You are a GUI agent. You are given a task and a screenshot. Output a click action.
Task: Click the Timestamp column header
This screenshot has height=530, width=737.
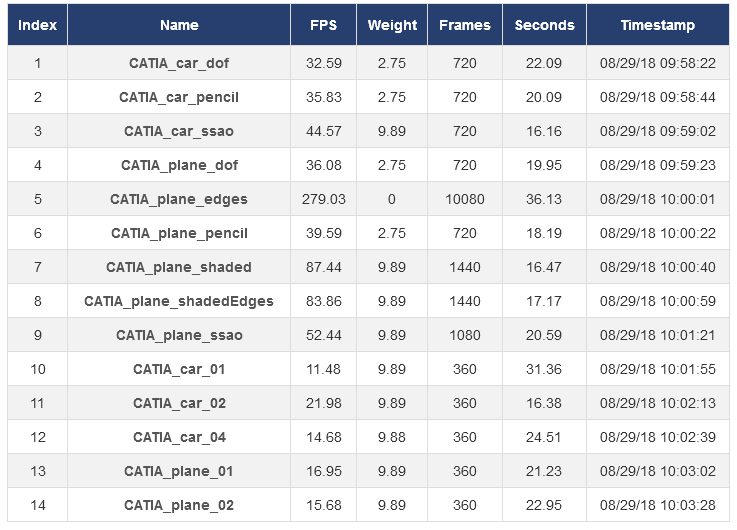[x=658, y=25]
